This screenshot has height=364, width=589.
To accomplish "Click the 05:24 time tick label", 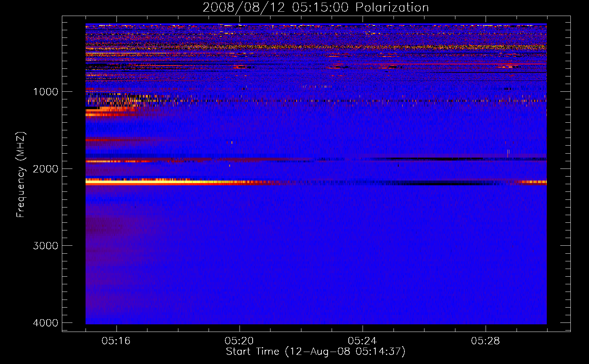I will (362, 341).
